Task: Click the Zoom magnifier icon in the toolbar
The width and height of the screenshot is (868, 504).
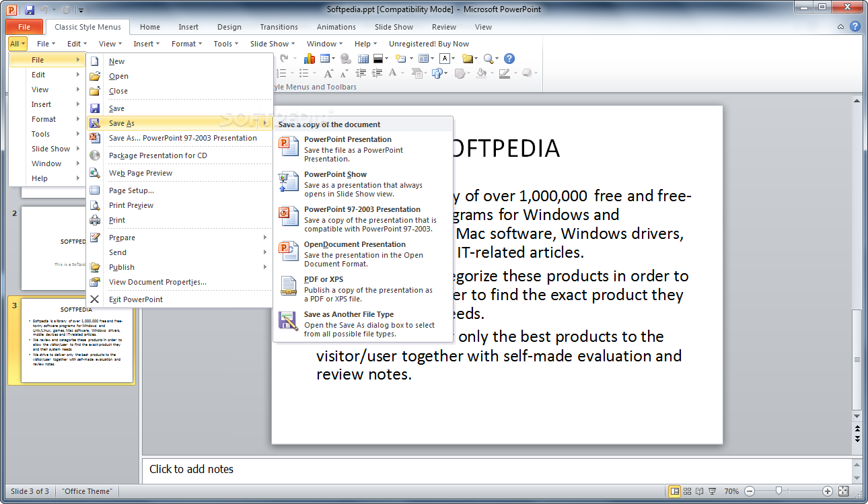Action: tap(488, 59)
